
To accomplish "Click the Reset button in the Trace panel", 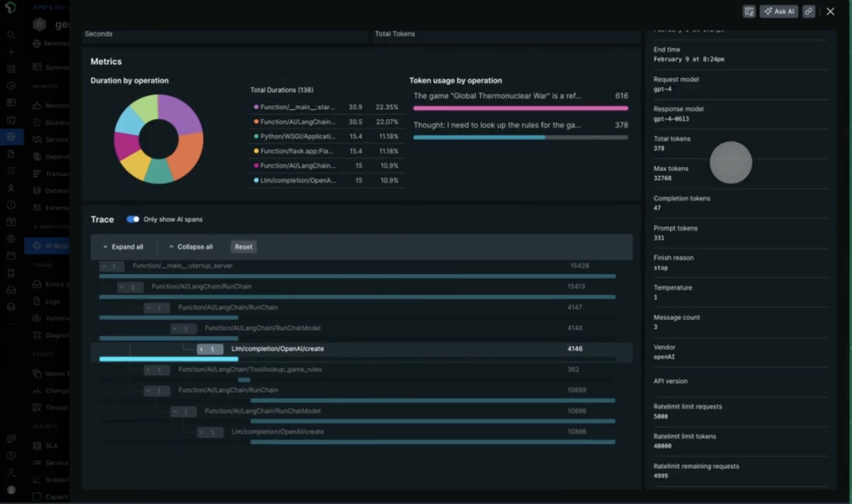I will (x=243, y=246).
